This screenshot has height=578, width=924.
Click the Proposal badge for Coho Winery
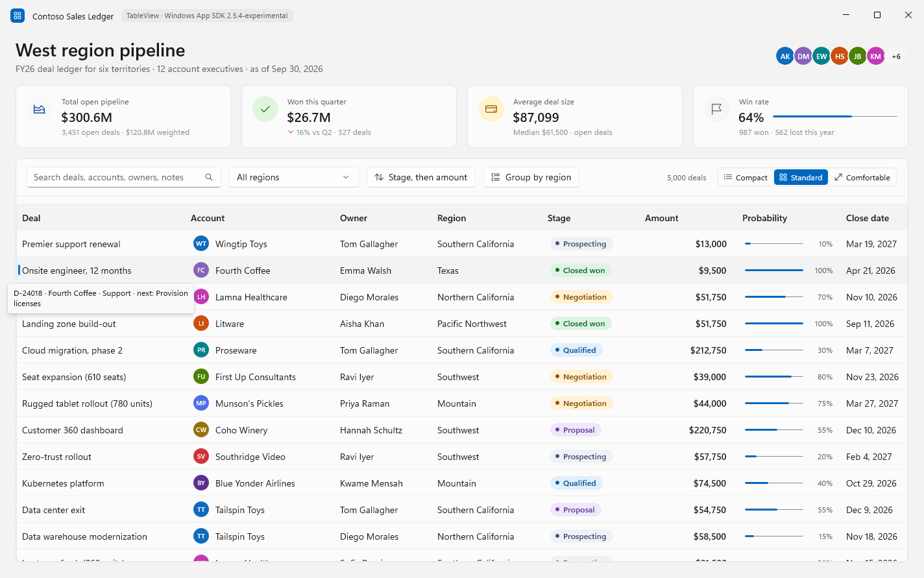[576, 430]
